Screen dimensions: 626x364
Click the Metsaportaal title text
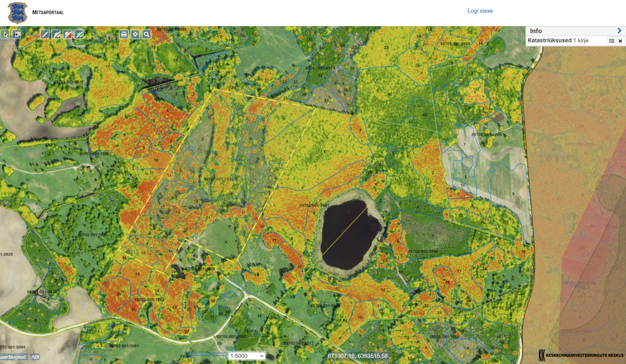(48, 12)
